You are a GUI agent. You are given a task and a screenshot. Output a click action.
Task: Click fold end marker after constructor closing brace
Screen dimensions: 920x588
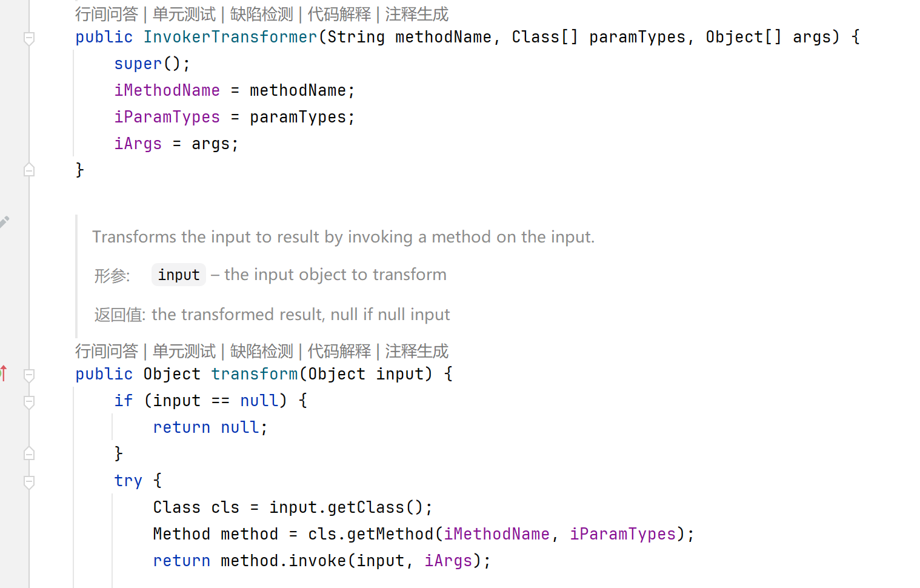tap(28, 170)
